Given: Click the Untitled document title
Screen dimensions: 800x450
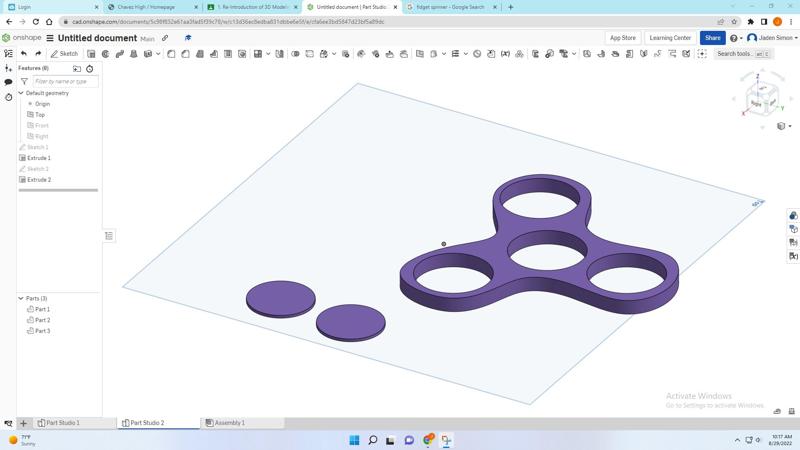Looking at the screenshot, I should click(97, 38).
